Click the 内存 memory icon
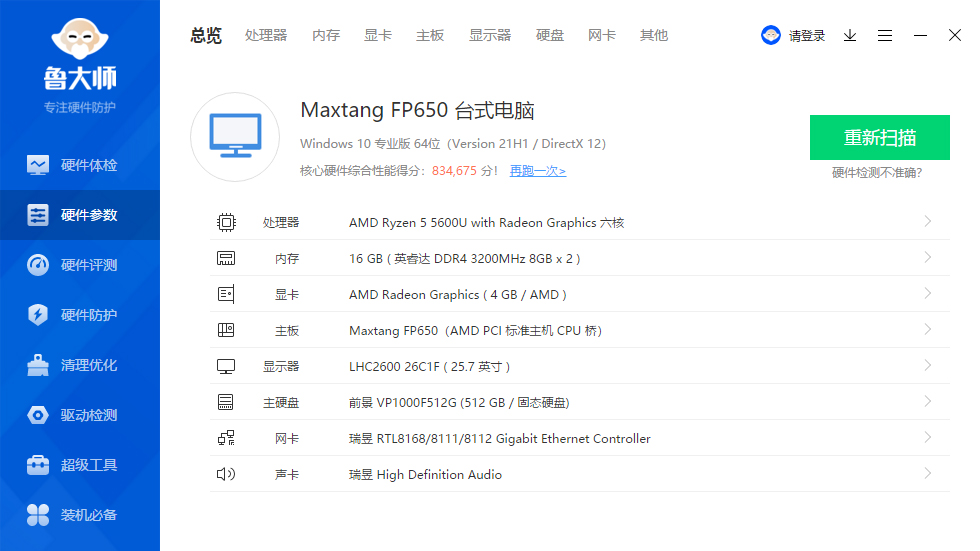 (x=226, y=258)
